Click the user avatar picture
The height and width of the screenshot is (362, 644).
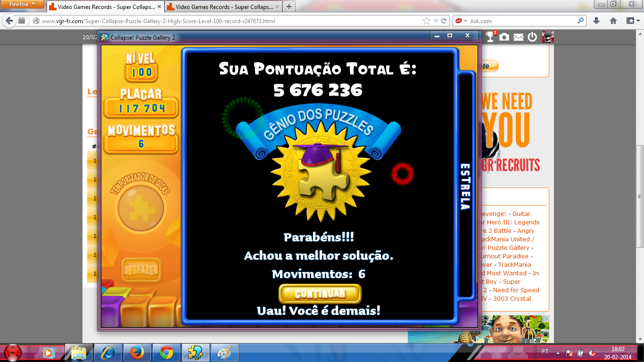point(547,37)
